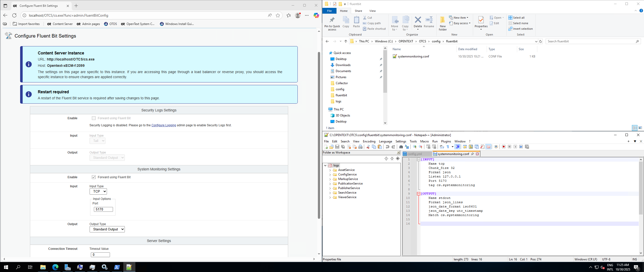Uncheck System Monitoring Forward using Fluent Bit

click(x=94, y=177)
